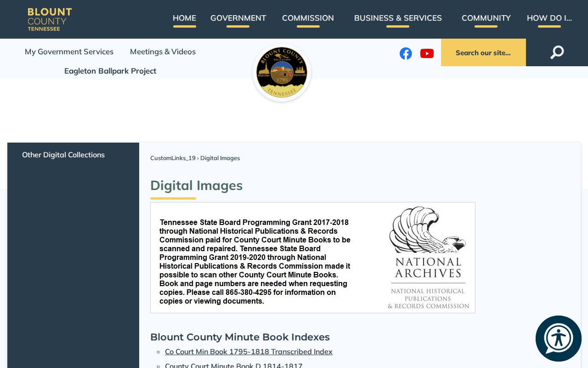
Task: Click the National Archives eagle logo
Action: 428,258
